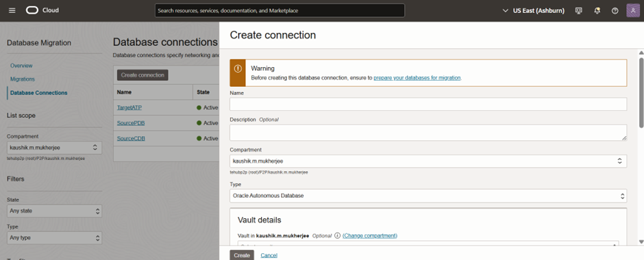The width and height of the screenshot is (644, 260).
Task: Click the Vault info tooltip icon
Action: click(x=338, y=235)
